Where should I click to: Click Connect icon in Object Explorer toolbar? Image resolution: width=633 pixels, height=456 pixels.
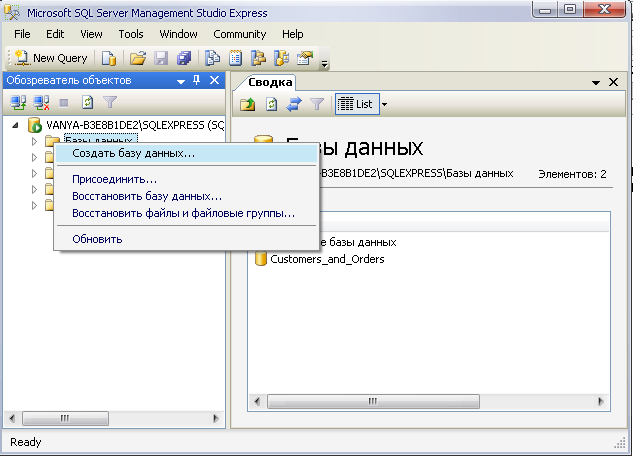click(18, 102)
